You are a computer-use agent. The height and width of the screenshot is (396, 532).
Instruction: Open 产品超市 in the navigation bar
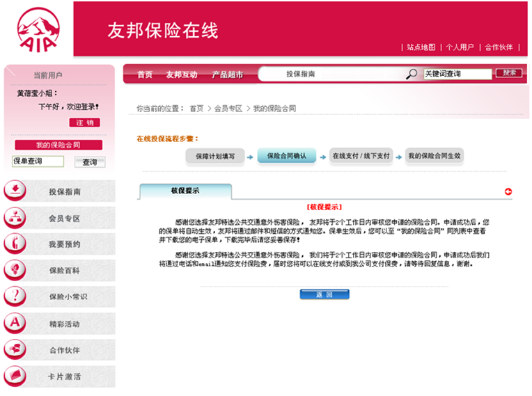click(228, 74)
